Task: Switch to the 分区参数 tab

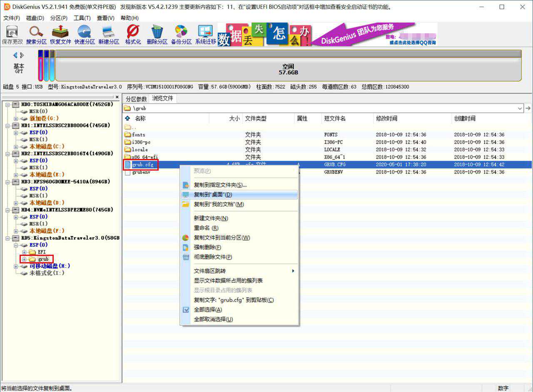Action: coord(136,99)
